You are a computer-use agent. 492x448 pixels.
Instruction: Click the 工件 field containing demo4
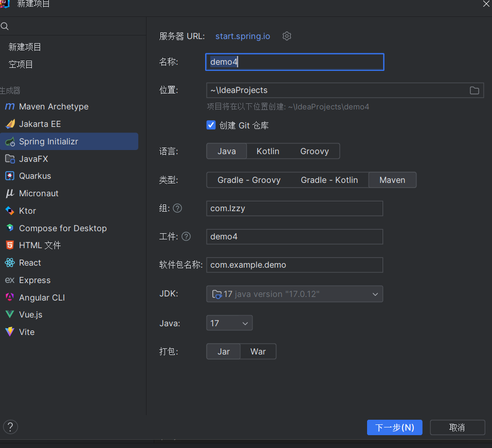click(x=294, y=237)
